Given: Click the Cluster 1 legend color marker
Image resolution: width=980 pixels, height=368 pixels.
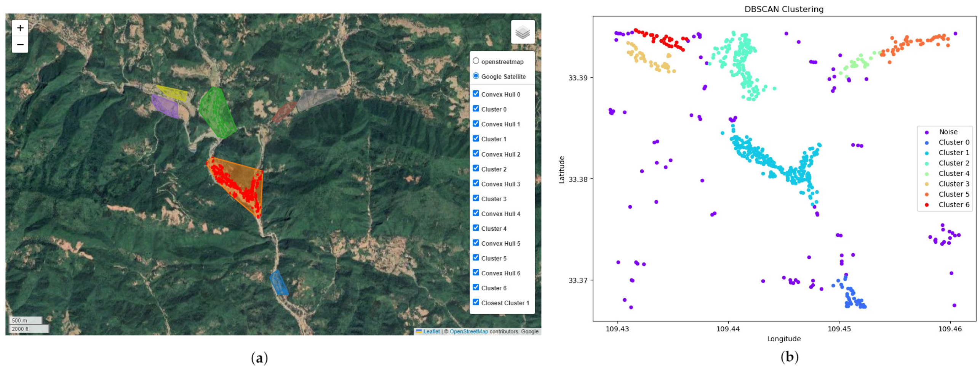Looking at the screenshot, I should coord(926,153).
